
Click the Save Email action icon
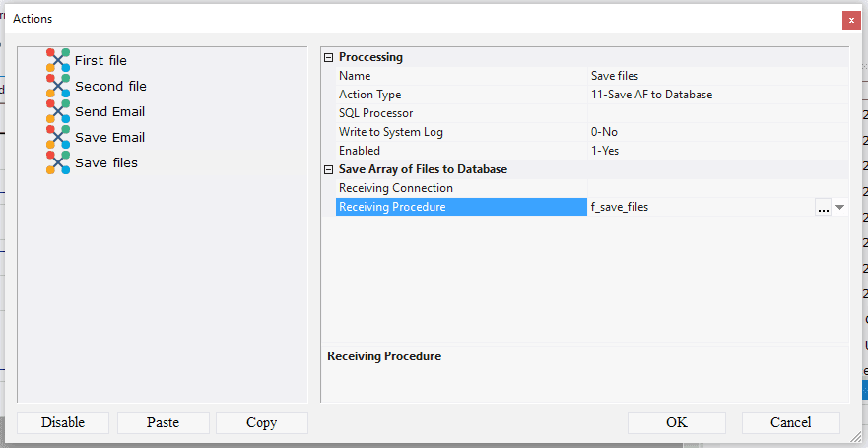(58, 137)
